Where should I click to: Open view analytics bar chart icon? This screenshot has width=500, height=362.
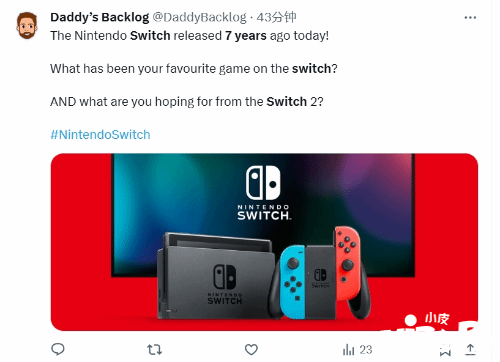click(348, 350)
